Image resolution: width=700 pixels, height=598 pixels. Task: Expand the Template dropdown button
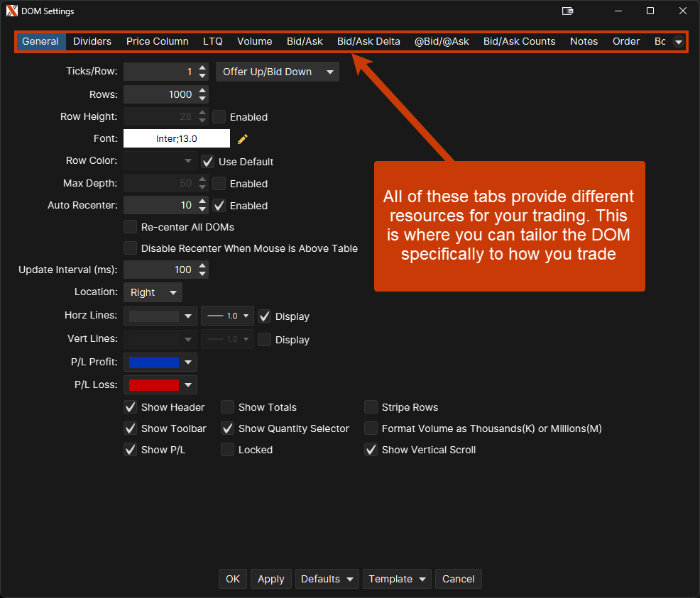[397, 579]
